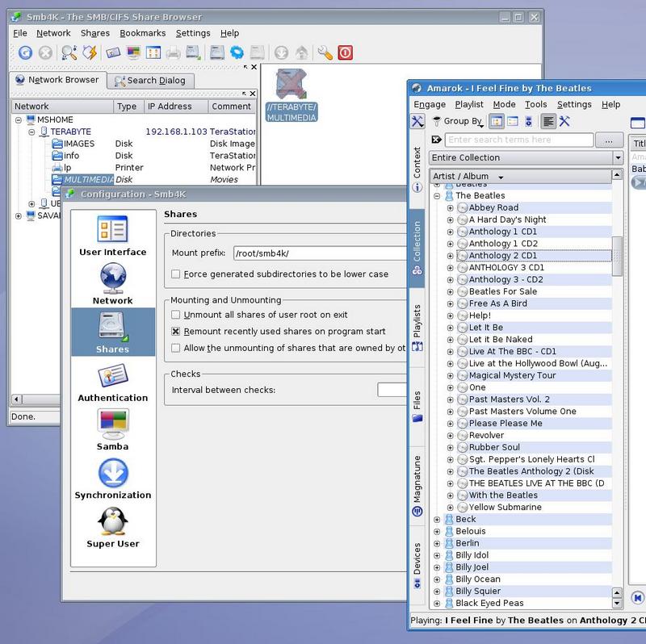This screenshot has height=644, width=646.
Task: Open the Bookmarks menu in Smb4K
Action: coord(143,33)
